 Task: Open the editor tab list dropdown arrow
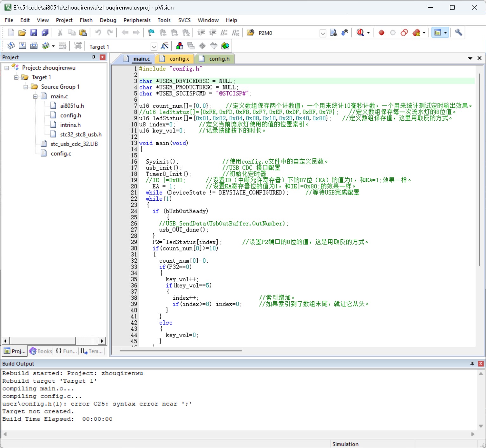point(470,58)
